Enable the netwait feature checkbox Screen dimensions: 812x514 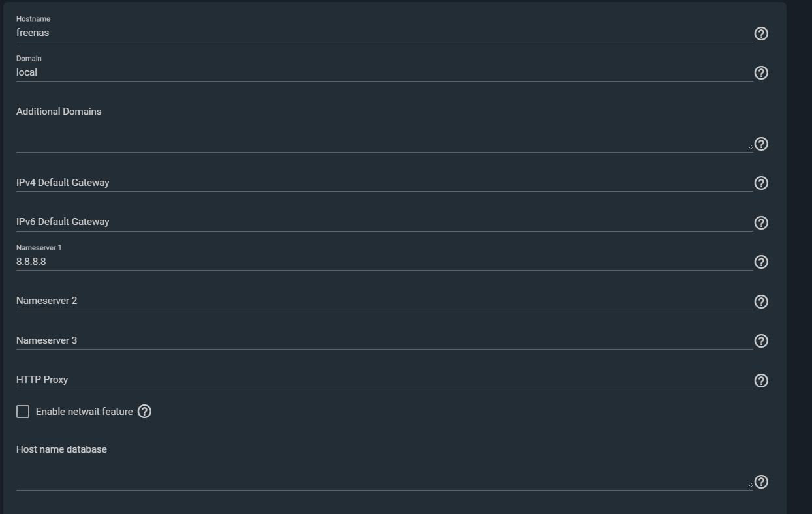23,412
